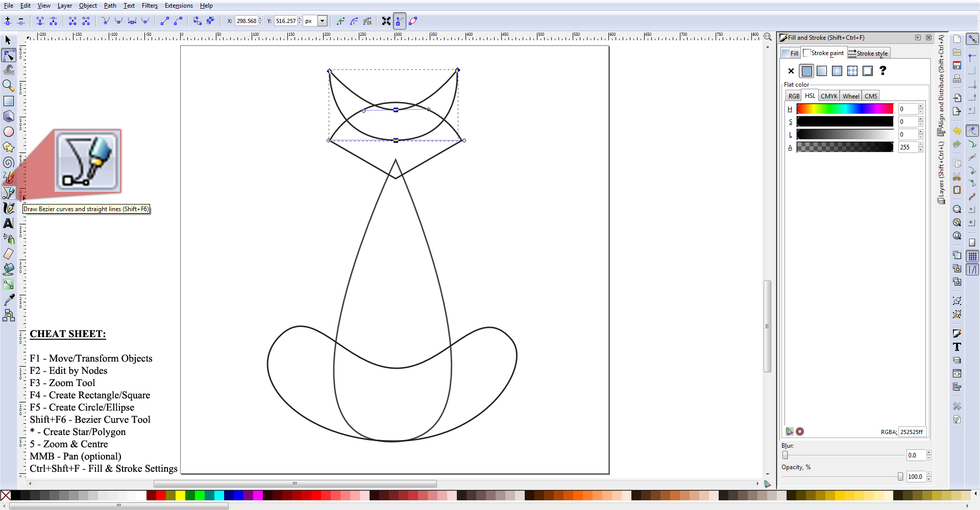Increase the X coordinate spinner

(260, 18)
